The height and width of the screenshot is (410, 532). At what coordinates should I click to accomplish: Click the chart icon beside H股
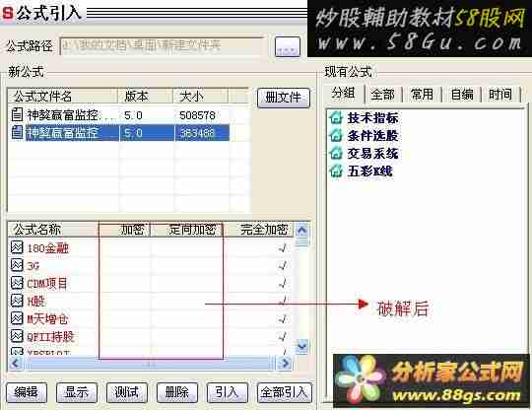pyautogui.click(x=17, y=301)
